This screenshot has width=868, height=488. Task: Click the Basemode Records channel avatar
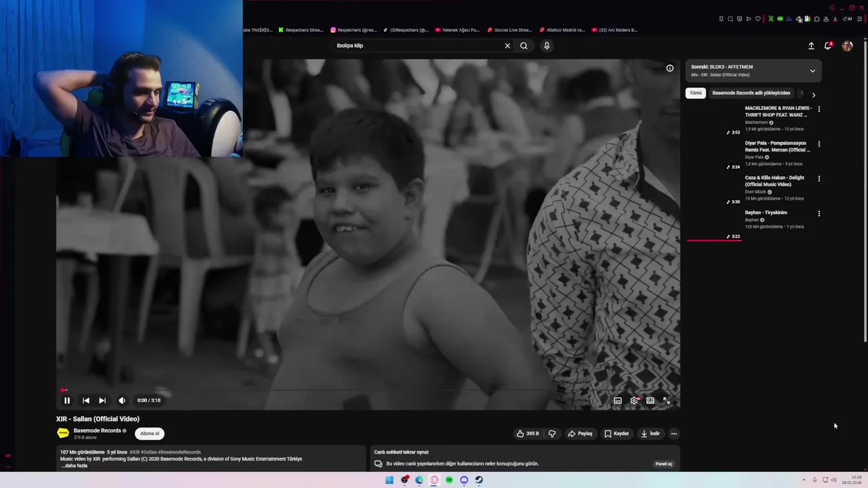pyautogui.click(x=63, y=433)
